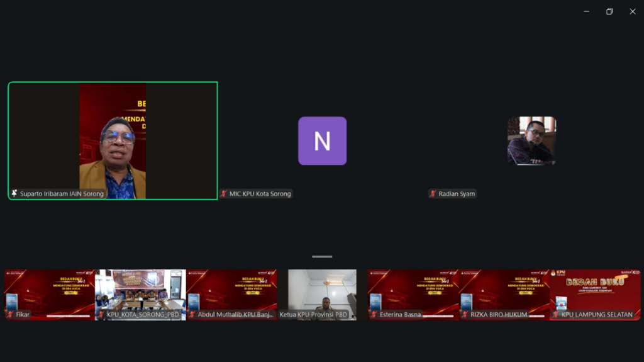Click muted mic icon on KPU_KOTA_SORONG_PBD tile
Viewport: 644px width, 362px height.
pos(101,314)
